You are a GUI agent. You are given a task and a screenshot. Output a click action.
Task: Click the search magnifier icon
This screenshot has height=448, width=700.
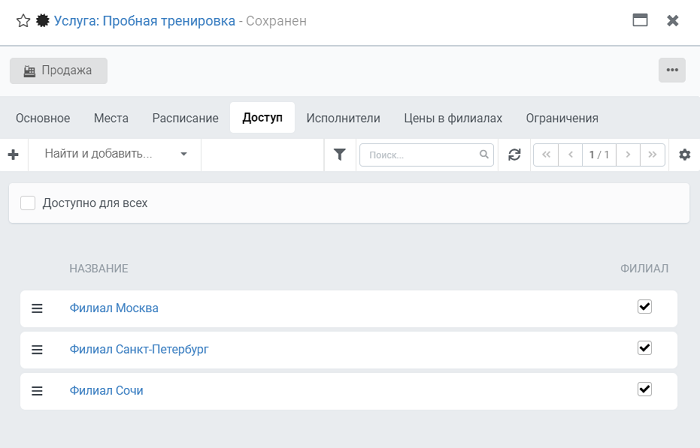point(484,154)
